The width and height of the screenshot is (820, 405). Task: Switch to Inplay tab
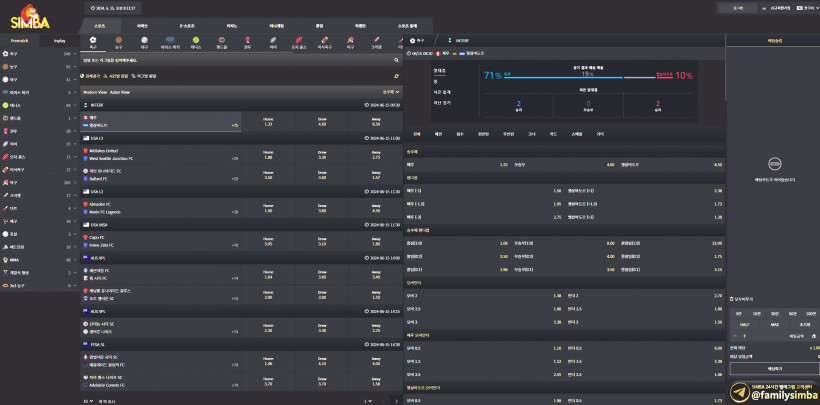[x=60, y=41]
